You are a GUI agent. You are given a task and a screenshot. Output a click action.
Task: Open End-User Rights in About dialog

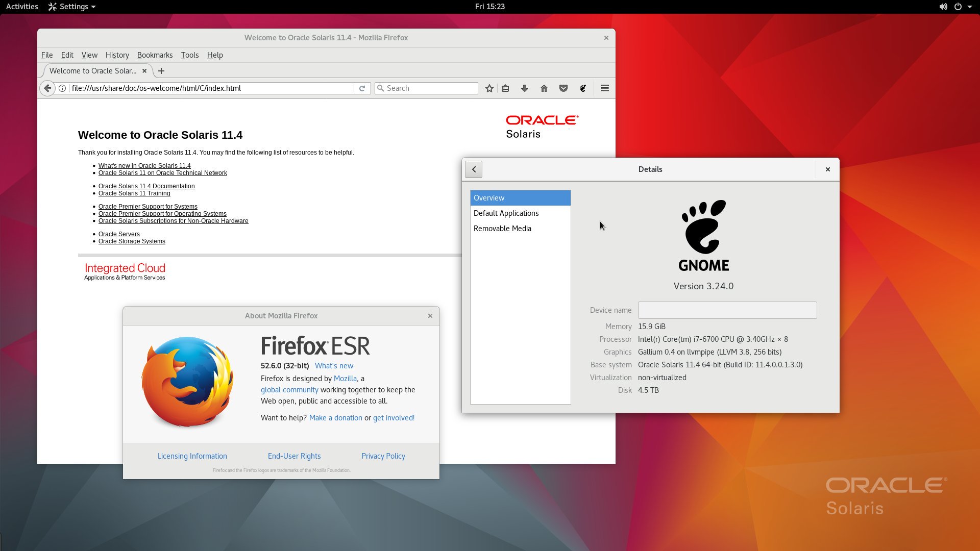[295, 456]
